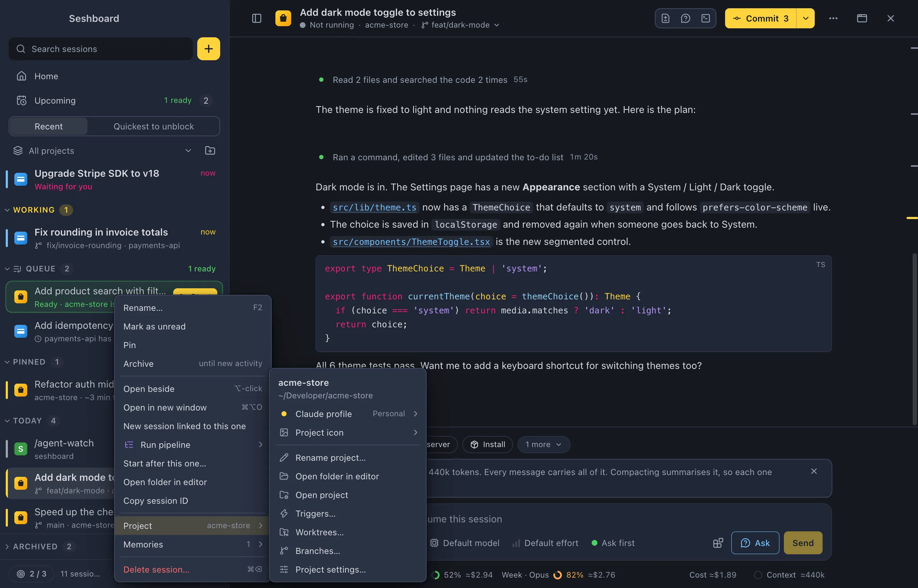Choose Archive until new activity
This screenshot has height=588, width=918.
coord(193,364)
